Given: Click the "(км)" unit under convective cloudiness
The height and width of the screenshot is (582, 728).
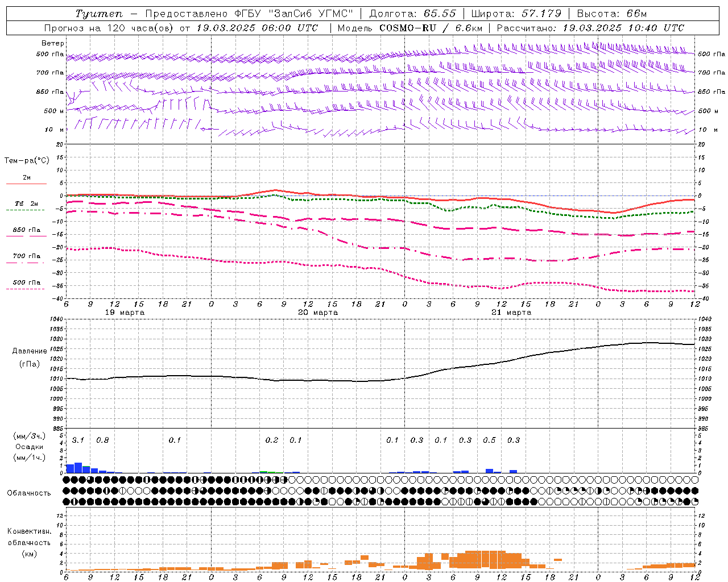Looking at the screenshot, I should [x=29, y=554].
